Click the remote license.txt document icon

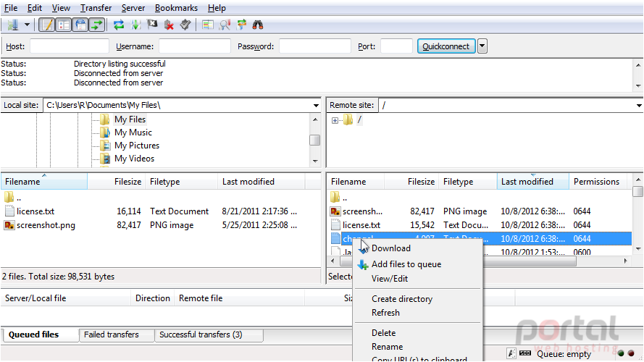pyautogui.click(x=335, y=225)
